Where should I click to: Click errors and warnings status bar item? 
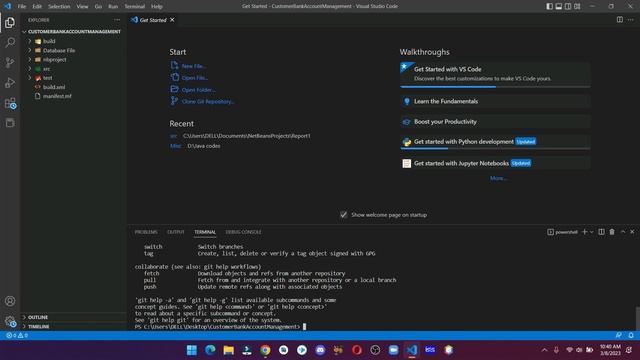point(17,335)
